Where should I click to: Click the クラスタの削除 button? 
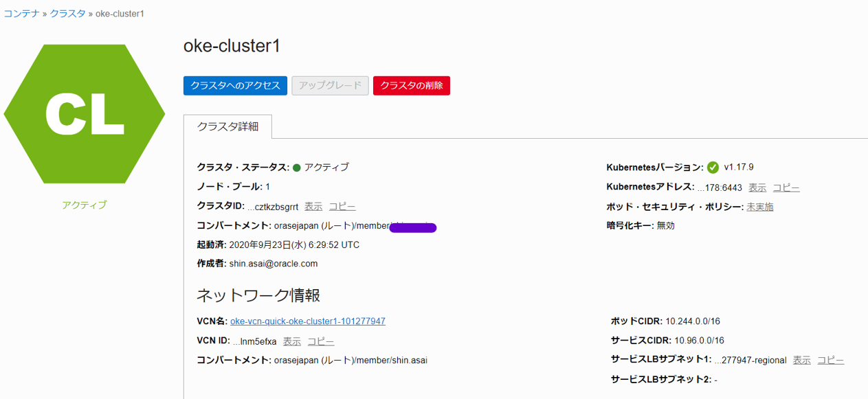pyautogui.click(x=411, y=85)
